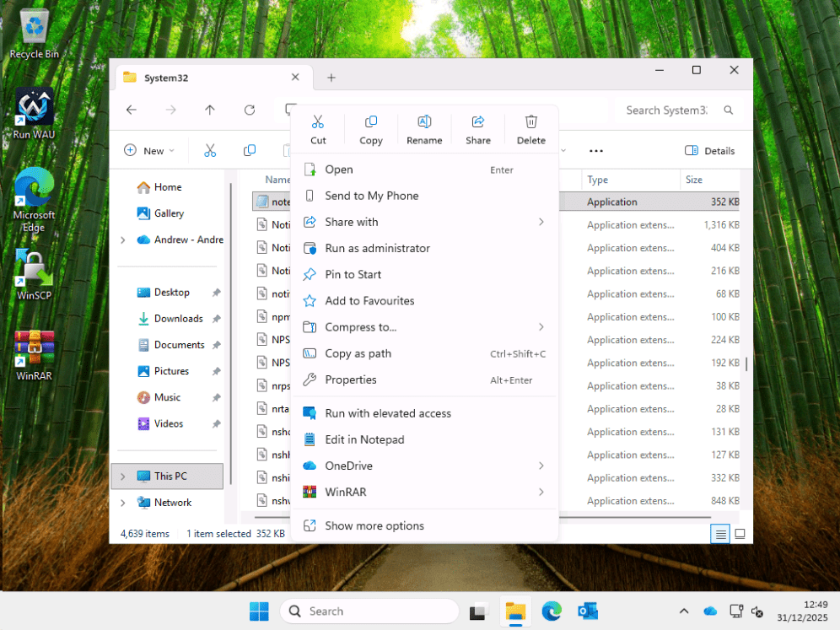
Task: Switch to details view in the status bar
Action: pos(719,533)
